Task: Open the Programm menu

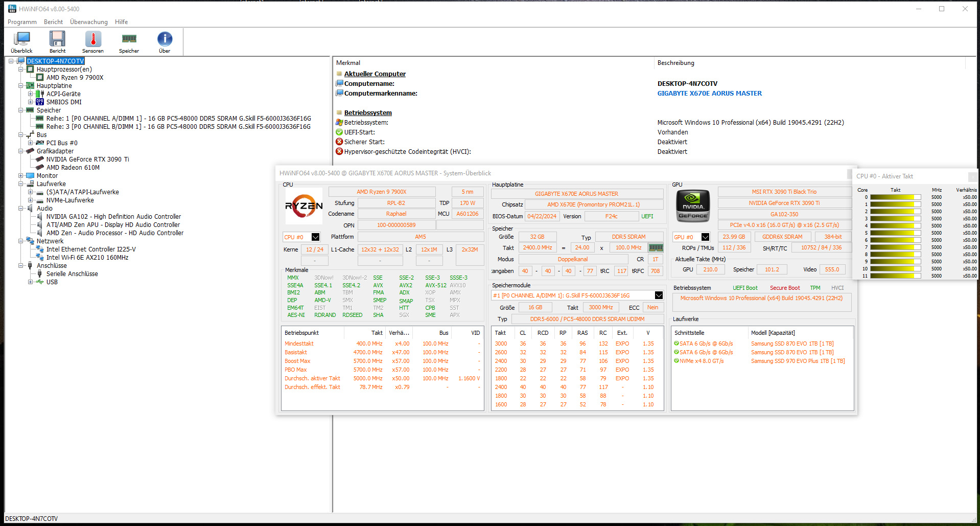Action: tap(22, 22)
